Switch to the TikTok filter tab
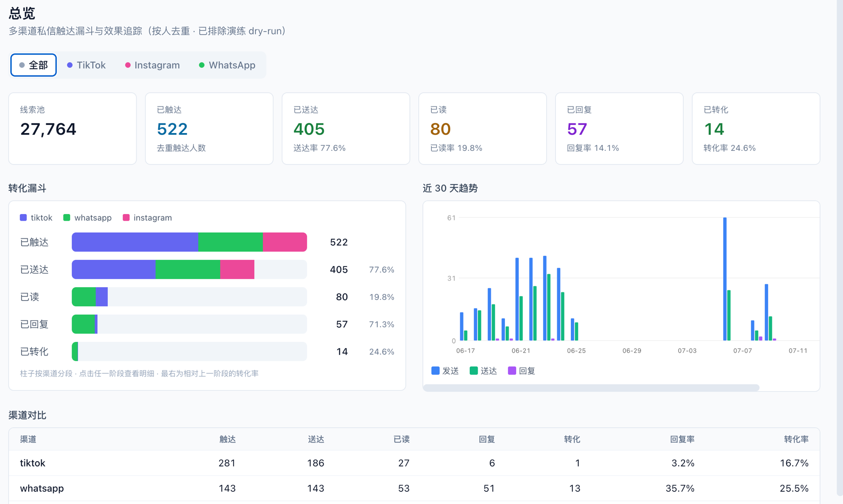The image size is (843, 504). tap(86, 65)
